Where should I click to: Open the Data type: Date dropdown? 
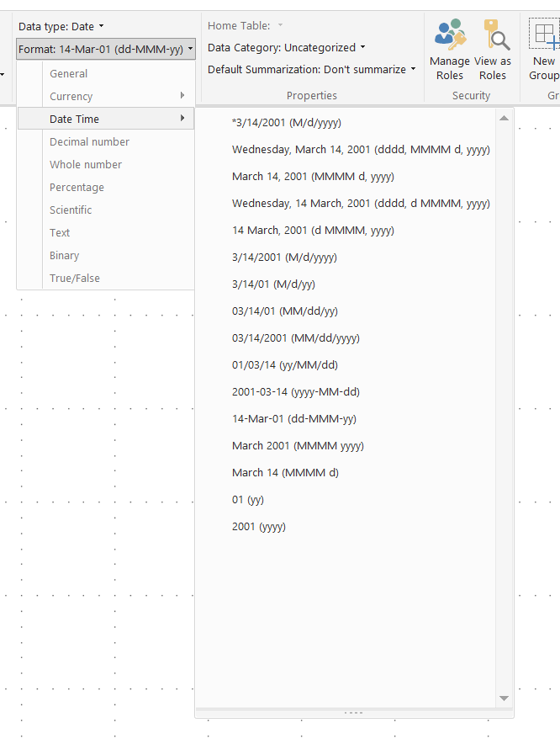pos(61,27)
